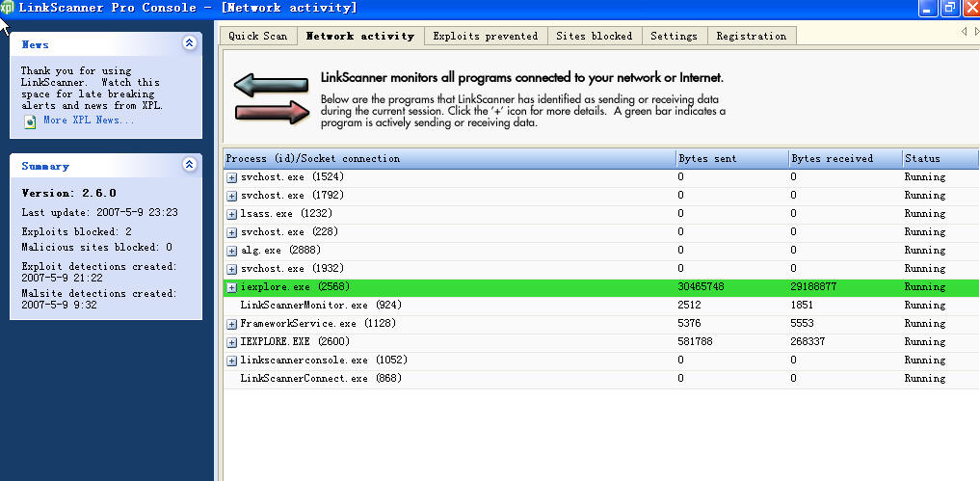Click Last update: 2007-5-9 23:23
This screenshot has width=980, height=481.
(99, 213)
